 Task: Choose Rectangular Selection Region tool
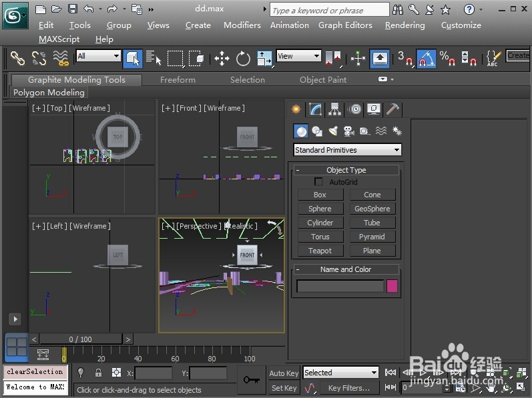pos(175,59)
